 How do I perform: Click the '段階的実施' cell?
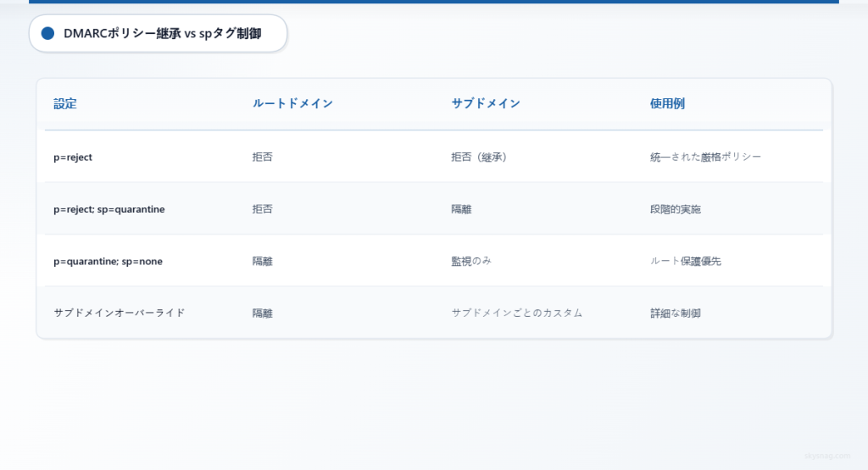[676, 209]
